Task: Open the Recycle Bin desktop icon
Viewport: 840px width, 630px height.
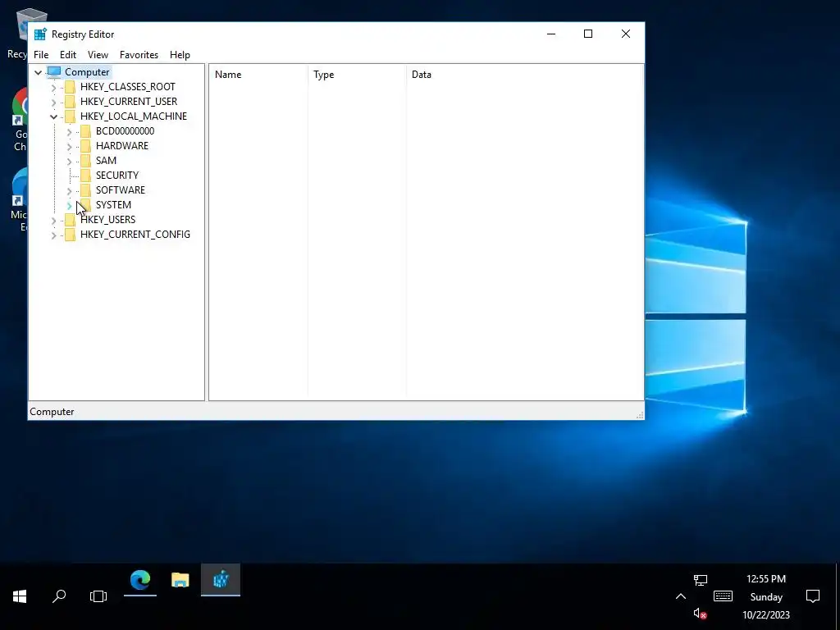Action: coord(21,33)
